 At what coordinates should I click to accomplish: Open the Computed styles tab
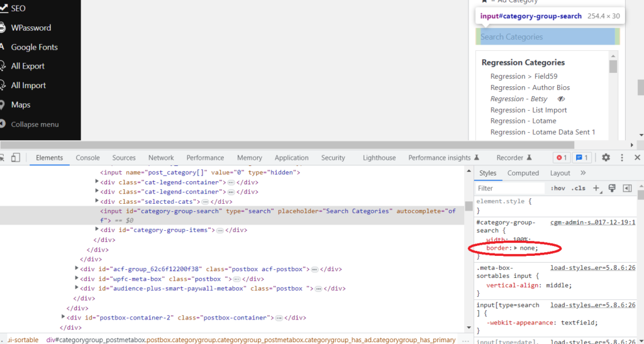pos(523,173)
